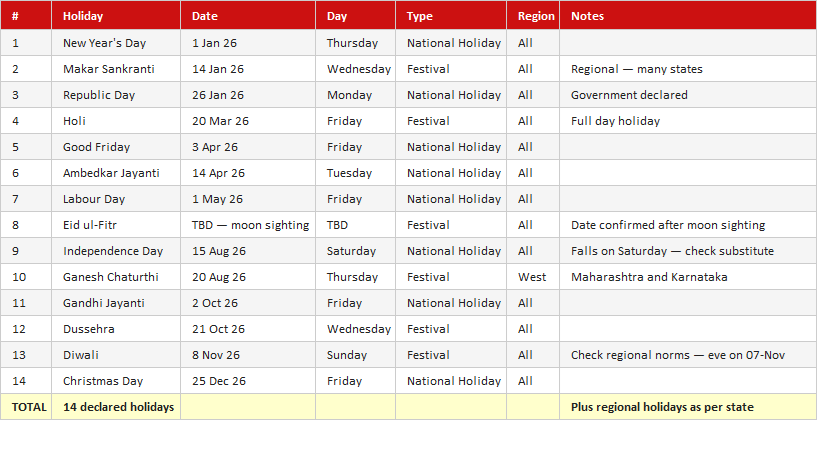Screen dimensions: 817x472
Task: Select Day cell in Makar Sankranti row
Action: tap(355, 69)
